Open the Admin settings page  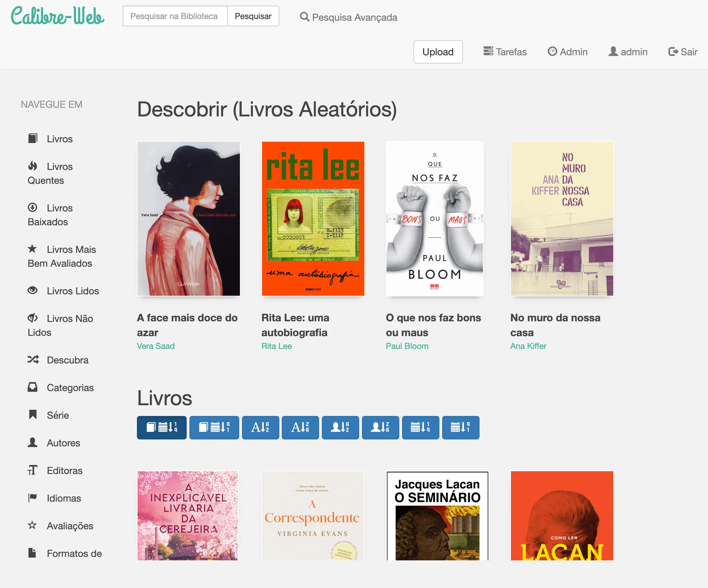click(x=567, y=52)
